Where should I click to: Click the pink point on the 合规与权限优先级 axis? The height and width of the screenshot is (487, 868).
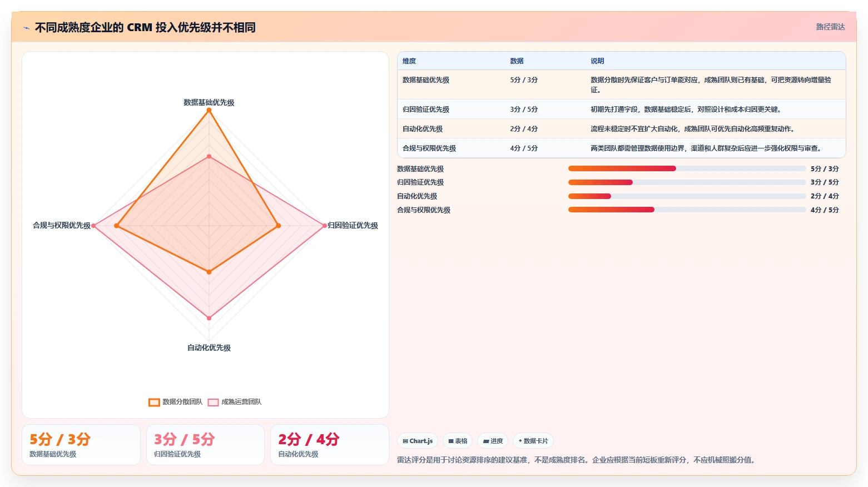click(93, 226)
